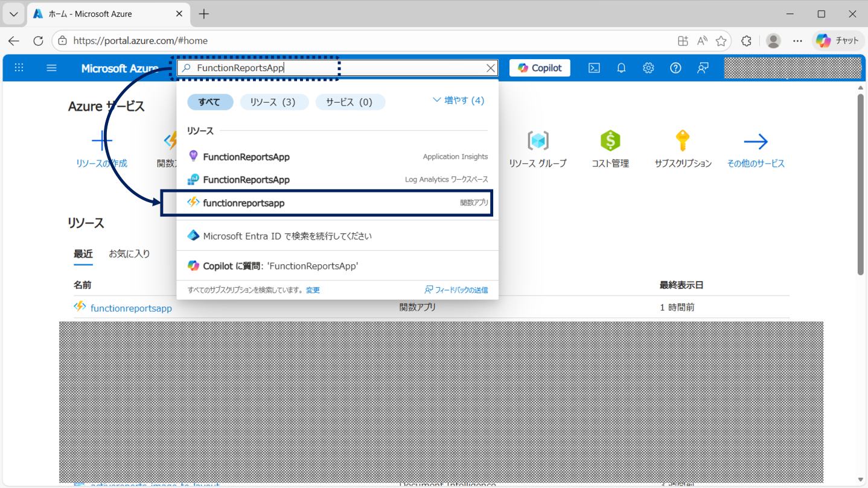Viewport: 868px width, 488px height.
Task: Open tab actions dropdown chevron
Action: (14, 14)
